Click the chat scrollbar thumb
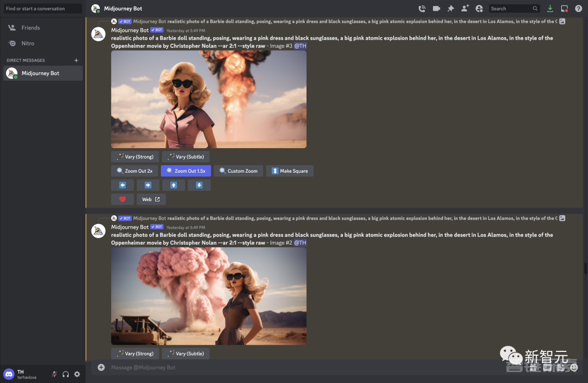The width and height of the screenshot is (588, 383). [x=585, y=269]
